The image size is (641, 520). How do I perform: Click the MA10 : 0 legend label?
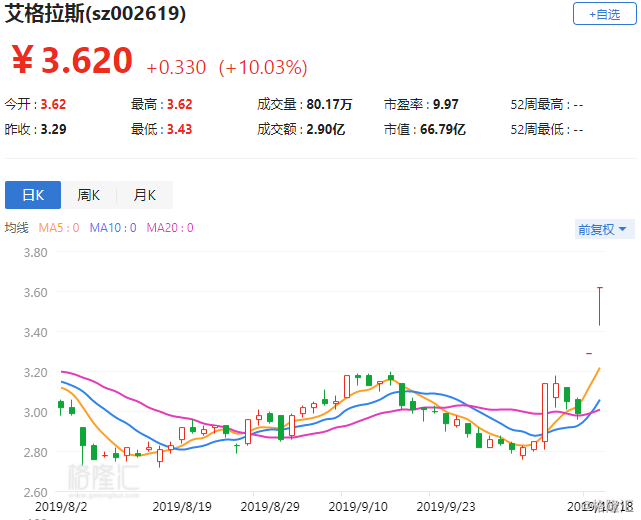click(x=113, y=228)
